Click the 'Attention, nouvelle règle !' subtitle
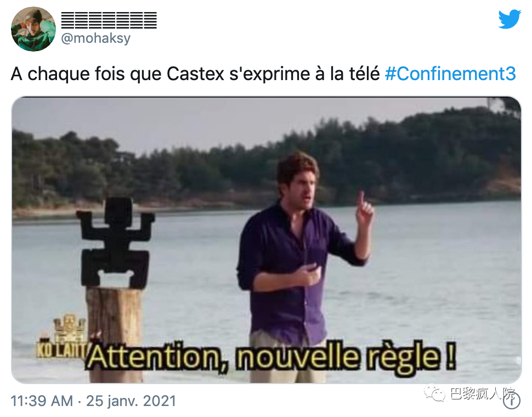This screenshot has height=417, width=532. pyautogui.click(x=270, y=358)
